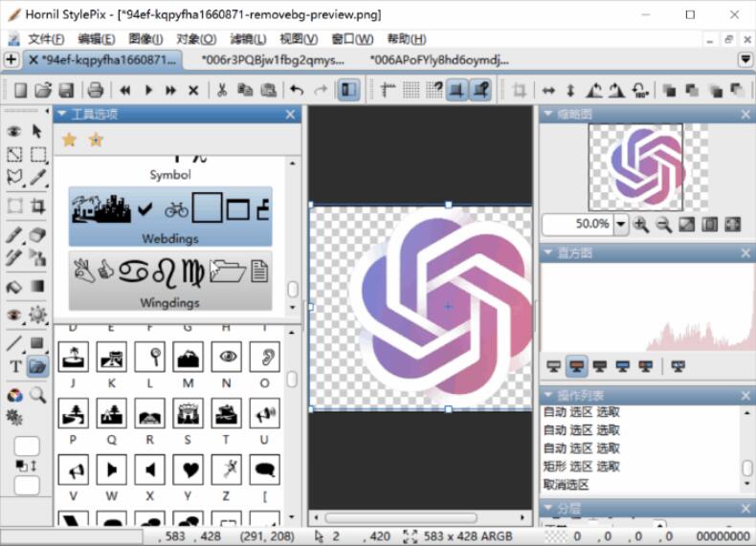Select the arrow pointer tool
The height and width of the screenshot is (546, 756).
point(37,131)
